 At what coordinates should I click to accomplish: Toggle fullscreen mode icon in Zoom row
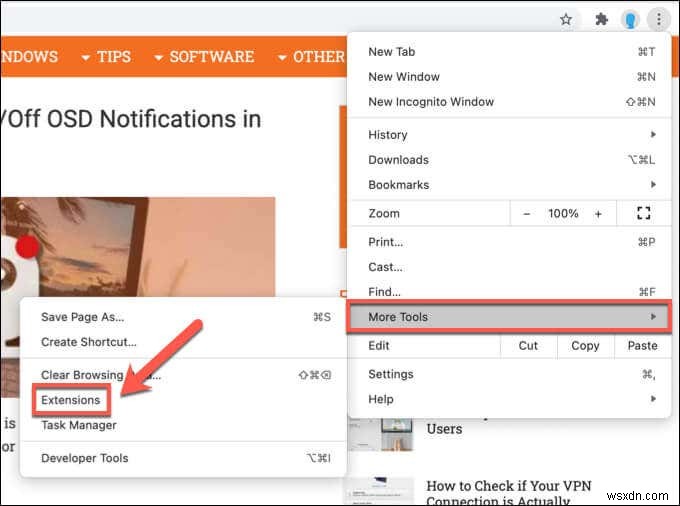click(644, 213)
